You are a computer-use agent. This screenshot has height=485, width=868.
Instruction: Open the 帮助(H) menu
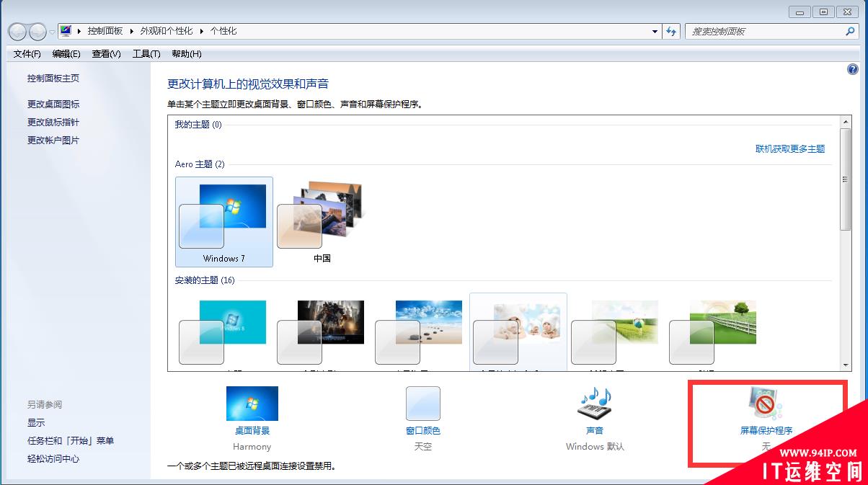[186, 54]
